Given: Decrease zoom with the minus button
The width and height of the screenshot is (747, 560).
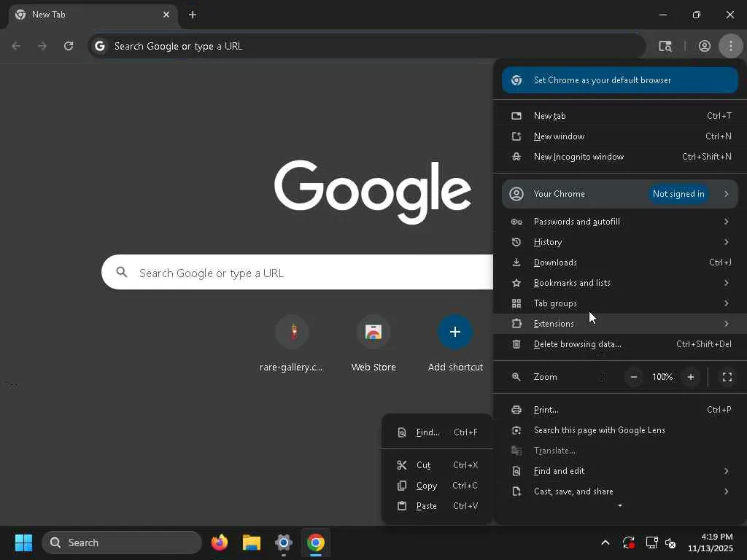Looking at the screenshot, I should click(634, 377).
